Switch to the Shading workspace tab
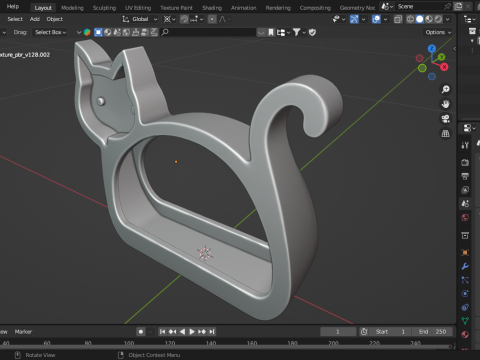This screenshot has width=480, height=360. coord(212,8)
